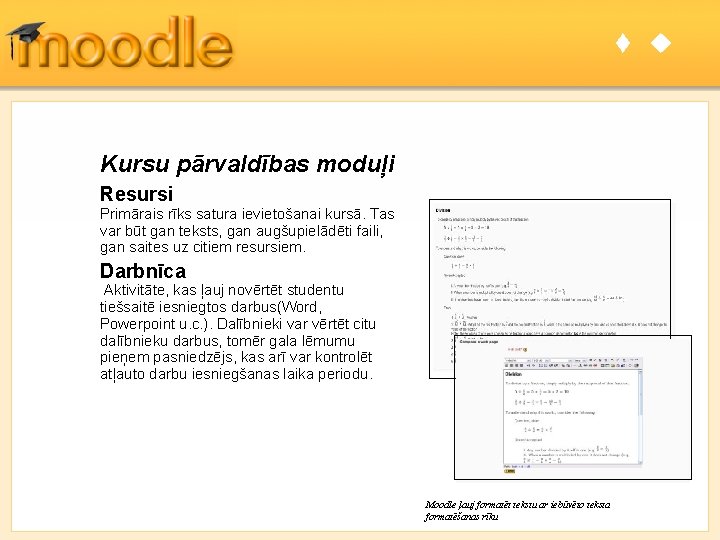The image size is (720, 540).
Task: Click the large white diamond in the header
Action: point(661,43)
